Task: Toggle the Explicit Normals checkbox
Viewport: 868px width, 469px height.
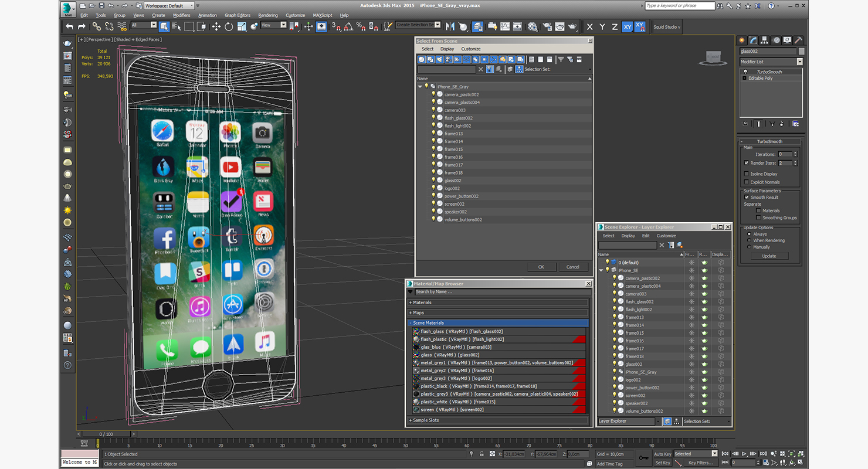Action: [746, 182]
